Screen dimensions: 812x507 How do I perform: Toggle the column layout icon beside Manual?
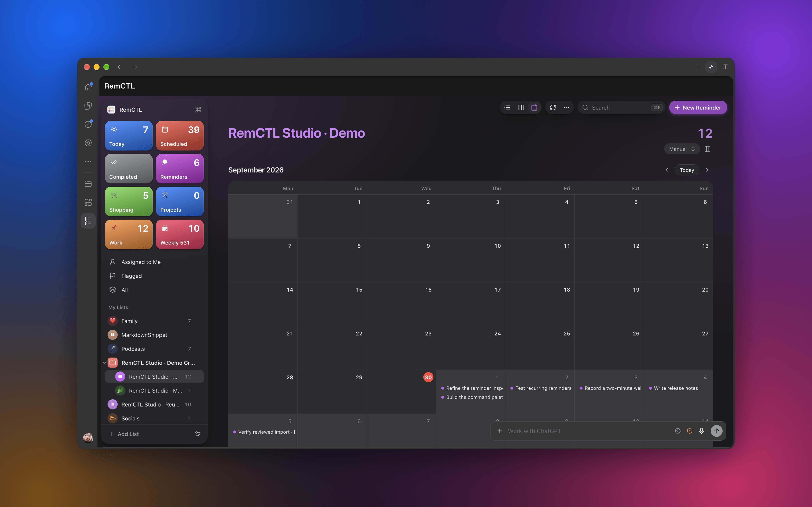pos(707,149)
